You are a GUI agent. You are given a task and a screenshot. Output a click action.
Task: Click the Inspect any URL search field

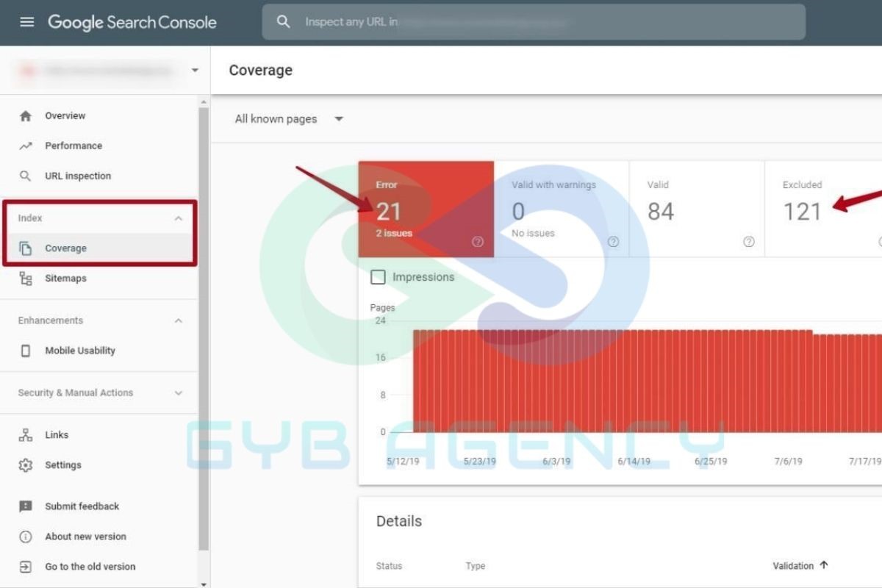click(x=534, y=22)
